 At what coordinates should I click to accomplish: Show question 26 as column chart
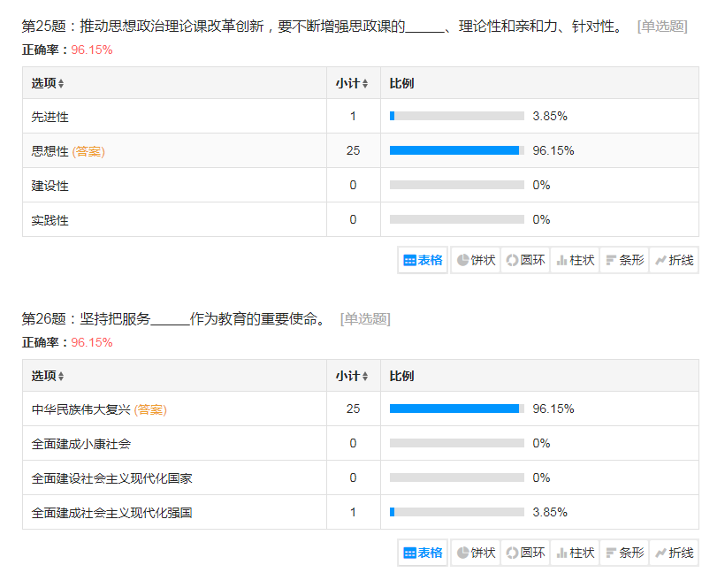point(574,553)
